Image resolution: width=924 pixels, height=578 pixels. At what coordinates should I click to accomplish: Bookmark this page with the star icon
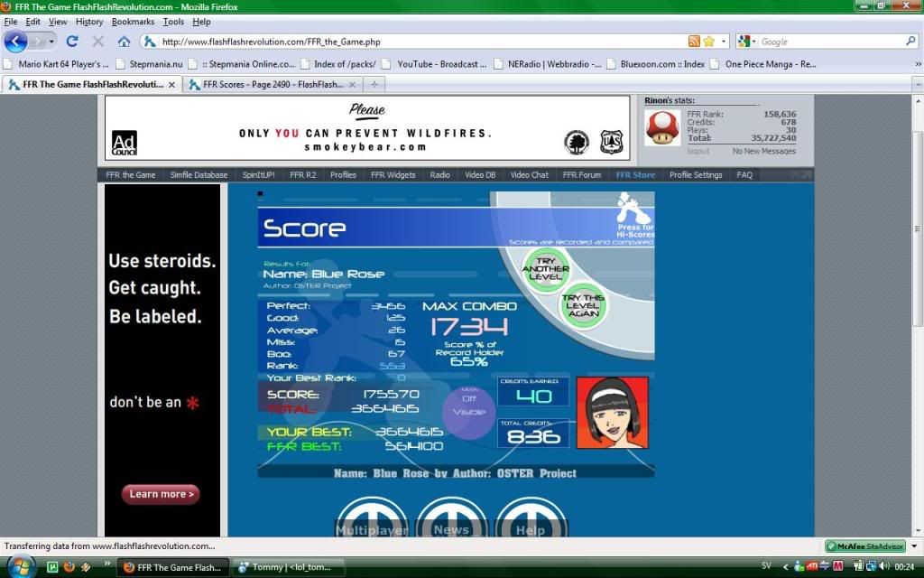point(709,42)
